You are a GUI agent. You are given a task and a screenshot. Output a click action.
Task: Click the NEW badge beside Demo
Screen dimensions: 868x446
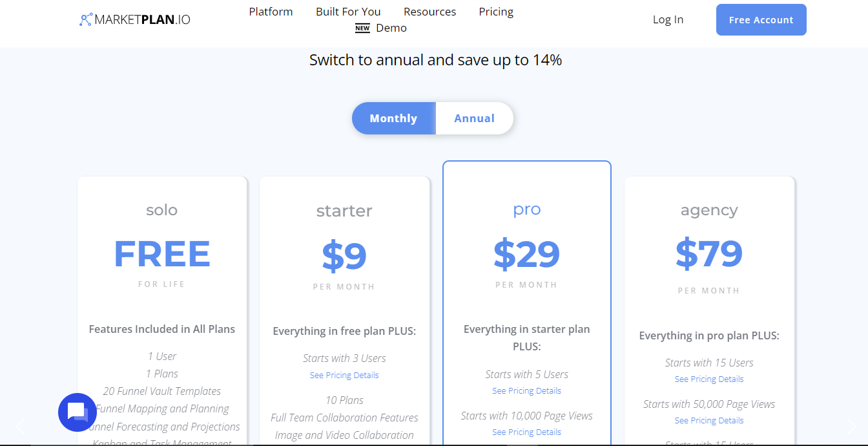point(362,28)
